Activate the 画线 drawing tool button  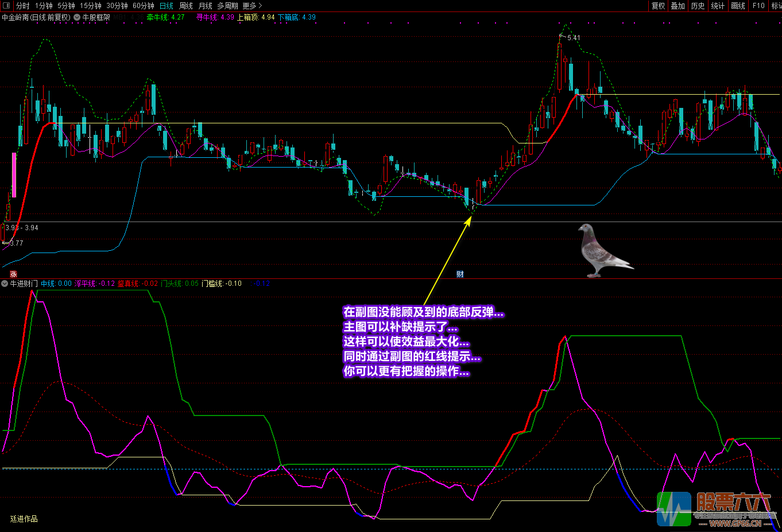point(738,6)
